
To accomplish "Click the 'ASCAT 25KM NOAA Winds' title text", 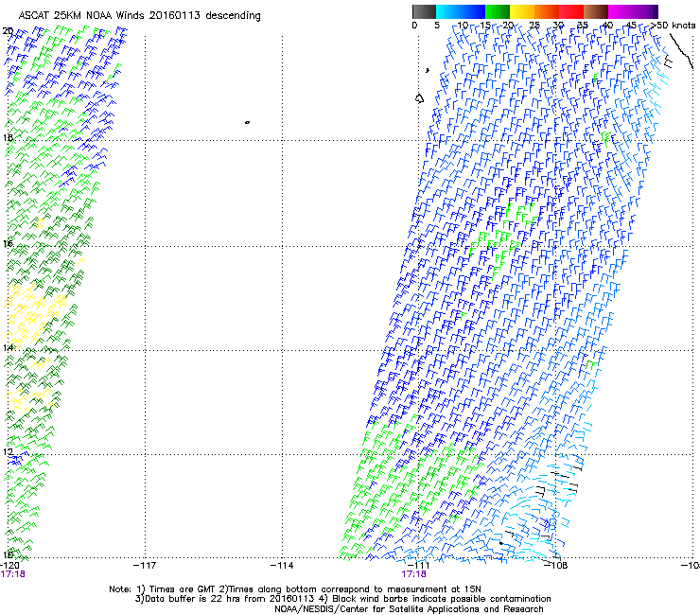I will point(81,15).
